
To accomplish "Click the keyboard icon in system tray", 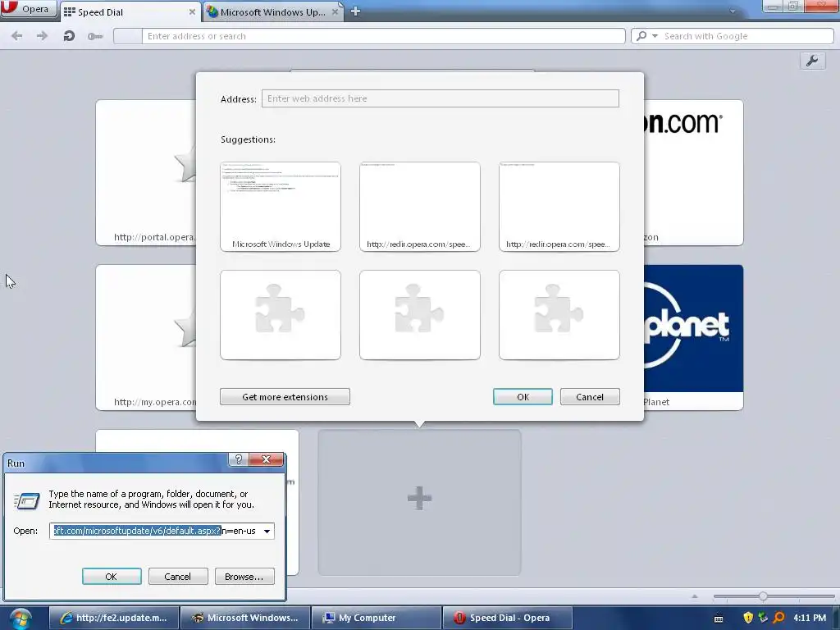I will [x=719, y=619].
